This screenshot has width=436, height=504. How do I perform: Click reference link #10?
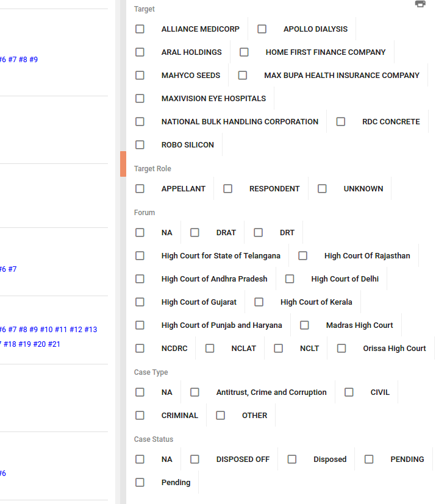46,330
